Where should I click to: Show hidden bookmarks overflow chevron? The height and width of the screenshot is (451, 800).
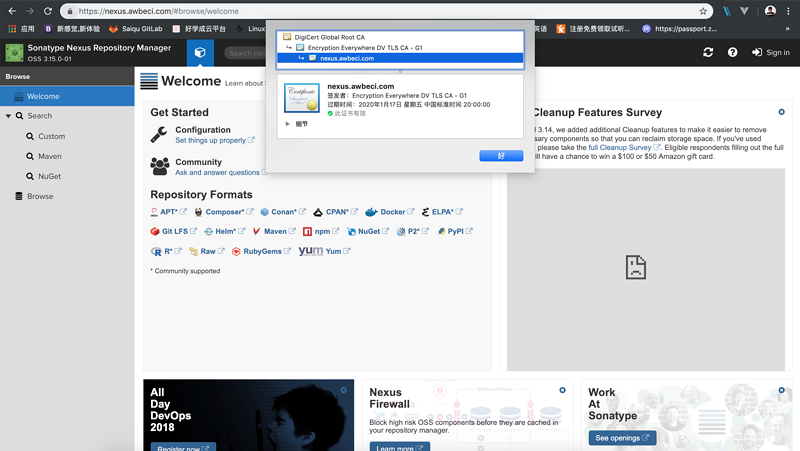(788, 29)
